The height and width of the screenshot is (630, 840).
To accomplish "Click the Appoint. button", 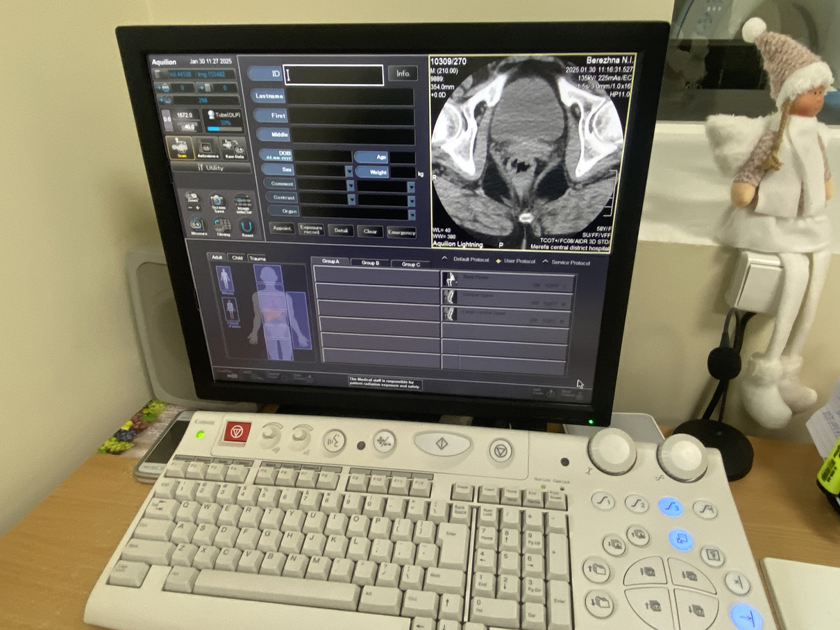I will [x=281, y=228].
